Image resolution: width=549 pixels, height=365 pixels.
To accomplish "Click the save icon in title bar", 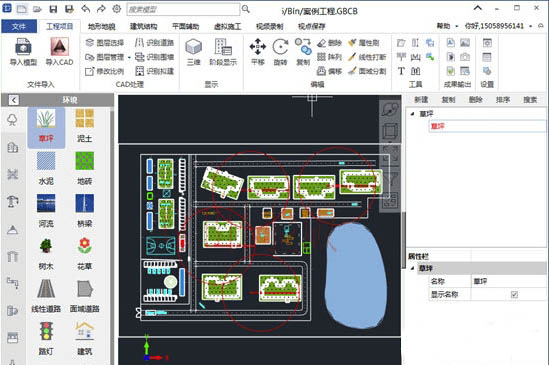I will 53,9.
